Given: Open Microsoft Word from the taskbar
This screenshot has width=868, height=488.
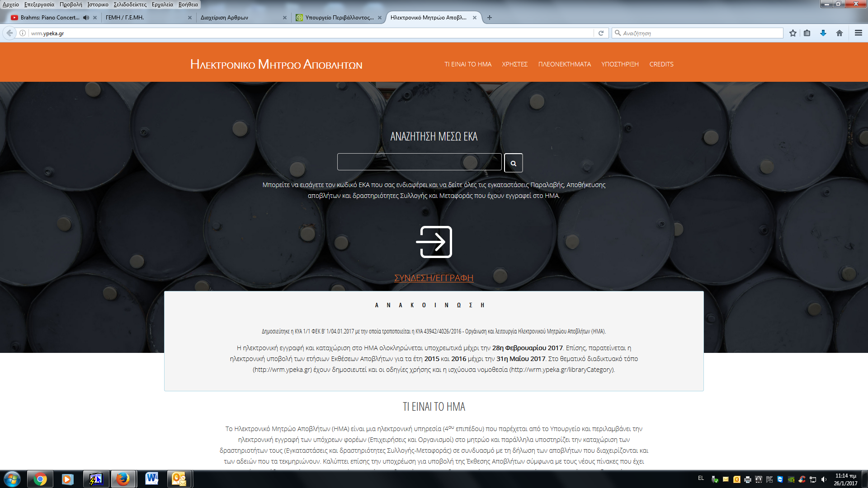Looking at the screenshot, I should (x=152, y=479).
